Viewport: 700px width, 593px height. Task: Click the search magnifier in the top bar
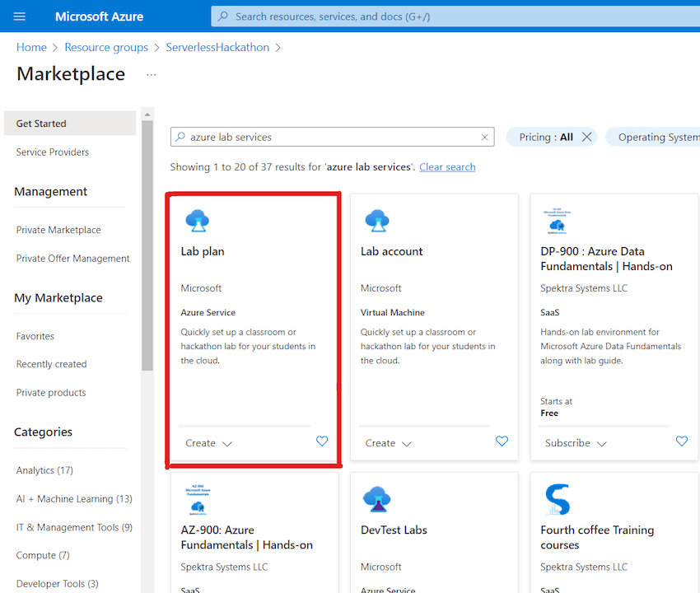pyautogui.click(x=222, y=16)
